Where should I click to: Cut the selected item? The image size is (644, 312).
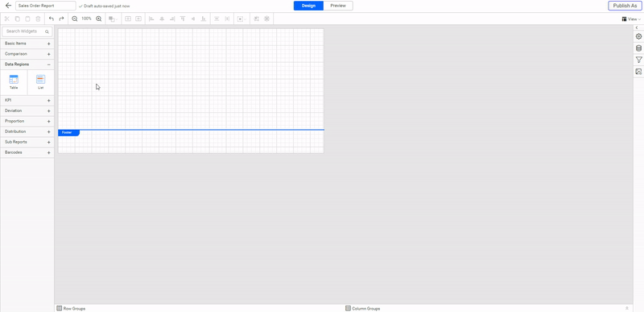[x=7, y=19]
